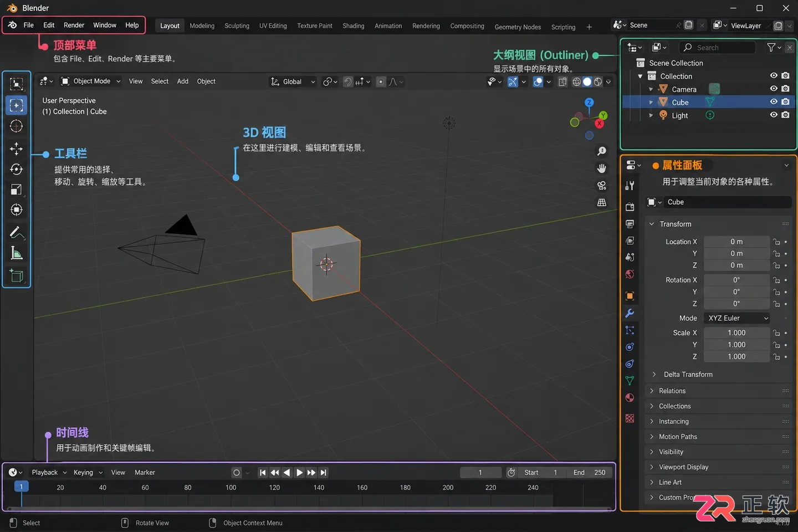This screenshot has height=532, width=798.
Task: Hide the Camera in viewport
Action: coord(774,89)
